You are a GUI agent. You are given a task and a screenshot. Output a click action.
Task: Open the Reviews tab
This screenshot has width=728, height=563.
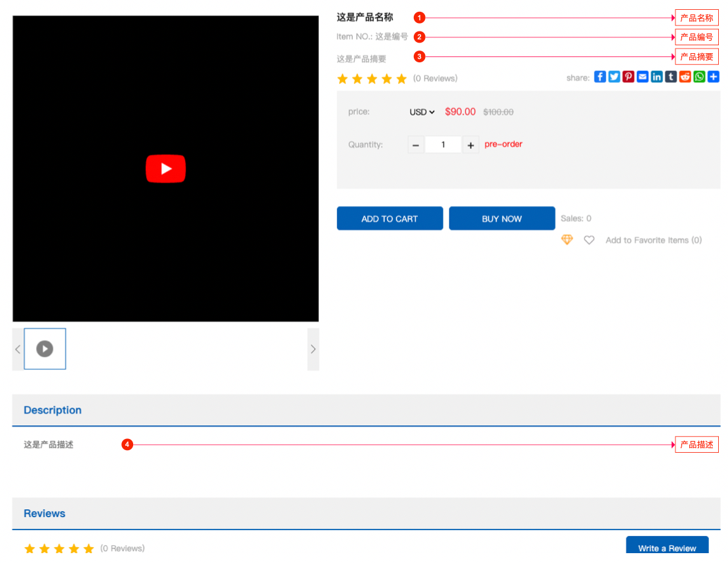45,513
